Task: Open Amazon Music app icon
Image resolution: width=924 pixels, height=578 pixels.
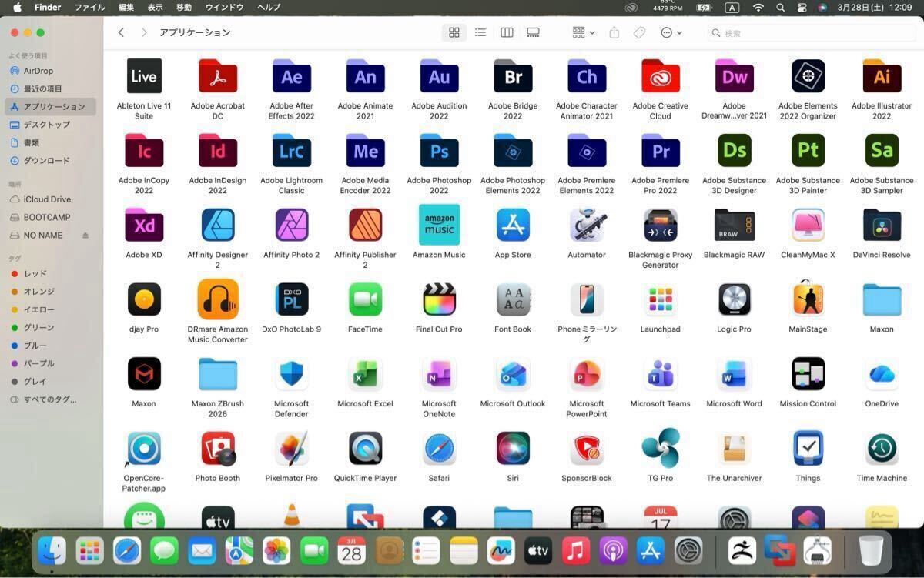Action: point(439,225)
